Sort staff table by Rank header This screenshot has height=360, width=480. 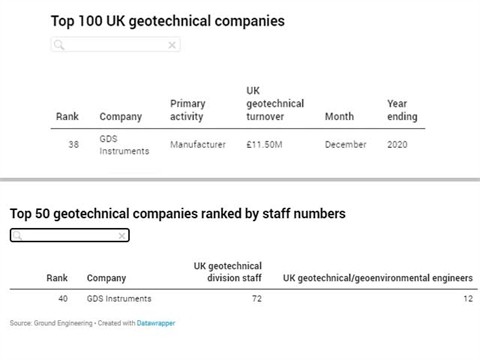[x=57, y=278]
